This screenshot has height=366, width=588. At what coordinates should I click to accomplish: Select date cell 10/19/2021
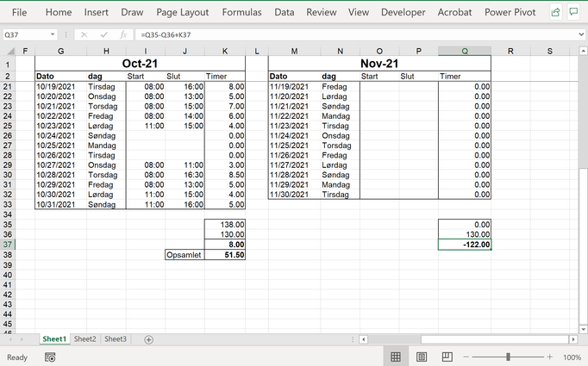60,86
